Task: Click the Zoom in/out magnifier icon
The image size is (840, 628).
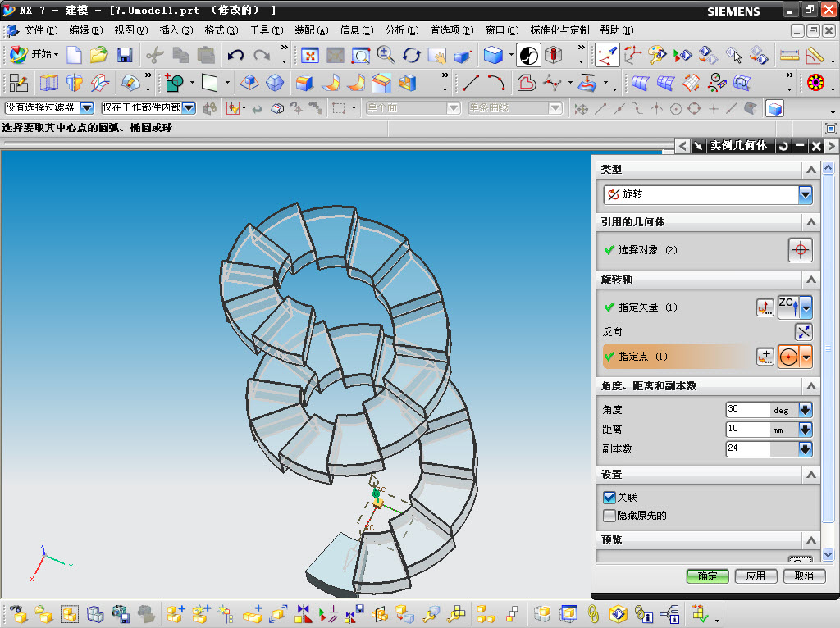Action: tap(386, 55)
